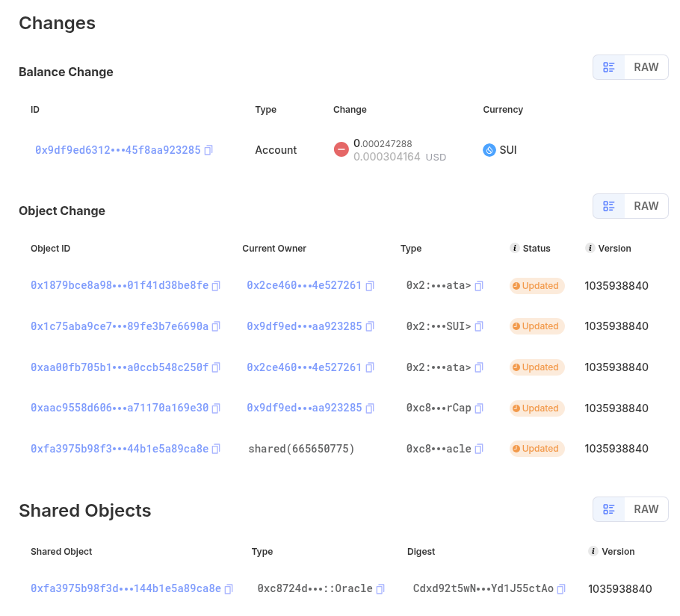Open object 0xaac9558d606•••a71170a169e30

point(120,408)
